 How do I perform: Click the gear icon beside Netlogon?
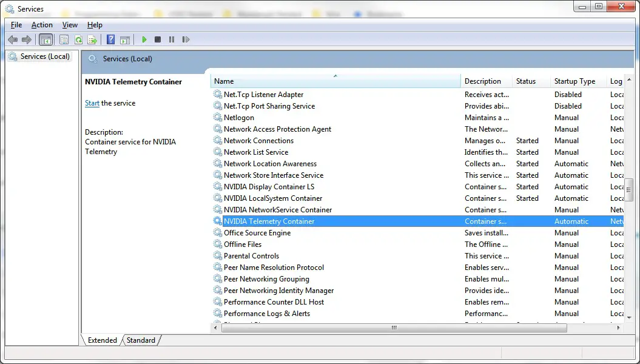pyautogui.click(x=218, y=118)
